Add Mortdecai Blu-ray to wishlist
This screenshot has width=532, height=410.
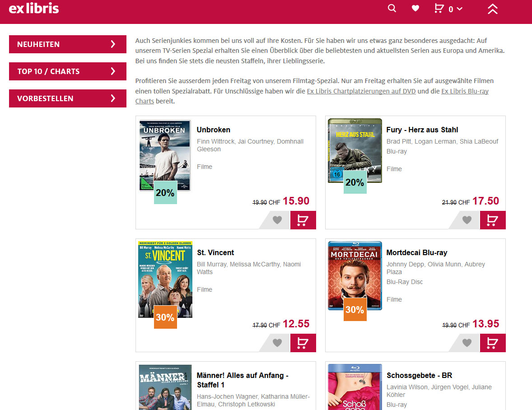[467, 343]
